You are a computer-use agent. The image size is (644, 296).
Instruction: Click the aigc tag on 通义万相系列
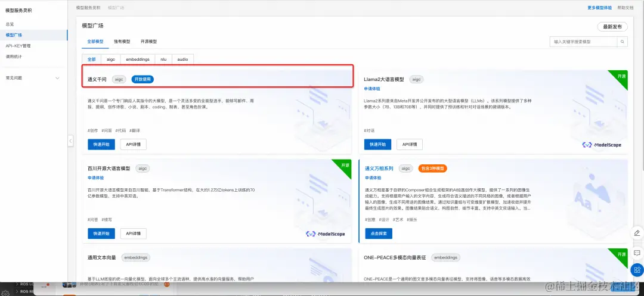pyautogui.click(x=406, y=169)
